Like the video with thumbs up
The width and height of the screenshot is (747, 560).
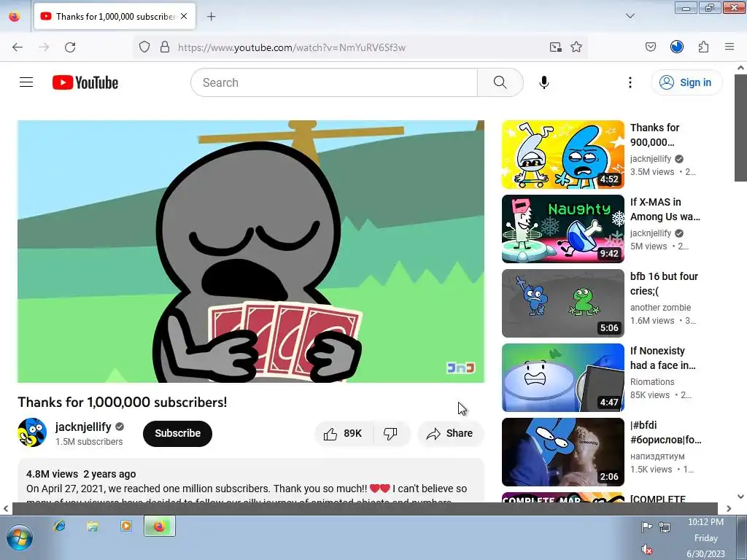(343, 433)
